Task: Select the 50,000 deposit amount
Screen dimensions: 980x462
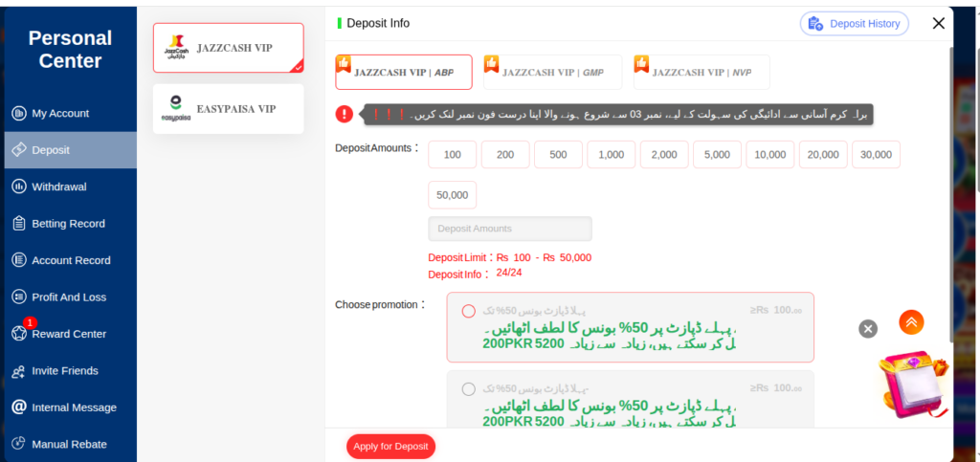Action: click(453, 195)
